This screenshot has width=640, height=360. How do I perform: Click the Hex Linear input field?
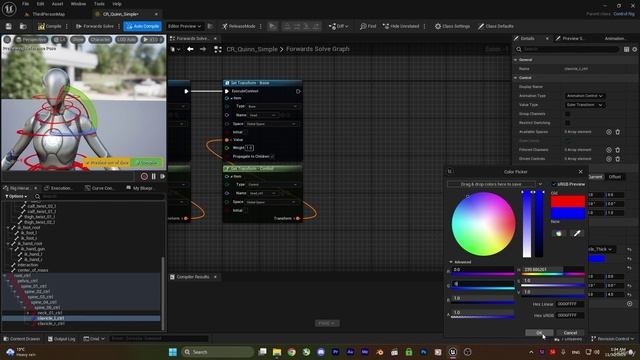click(570, 304)
